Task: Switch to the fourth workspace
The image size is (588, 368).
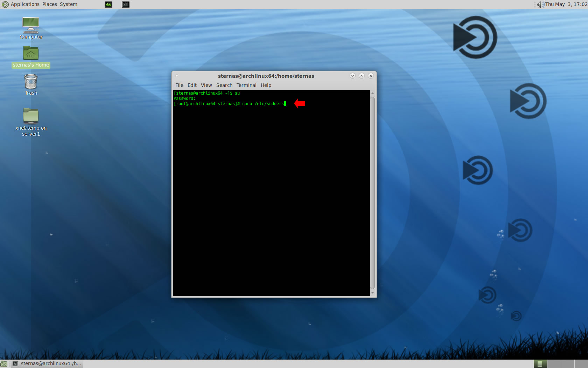Action: (581, 364)
